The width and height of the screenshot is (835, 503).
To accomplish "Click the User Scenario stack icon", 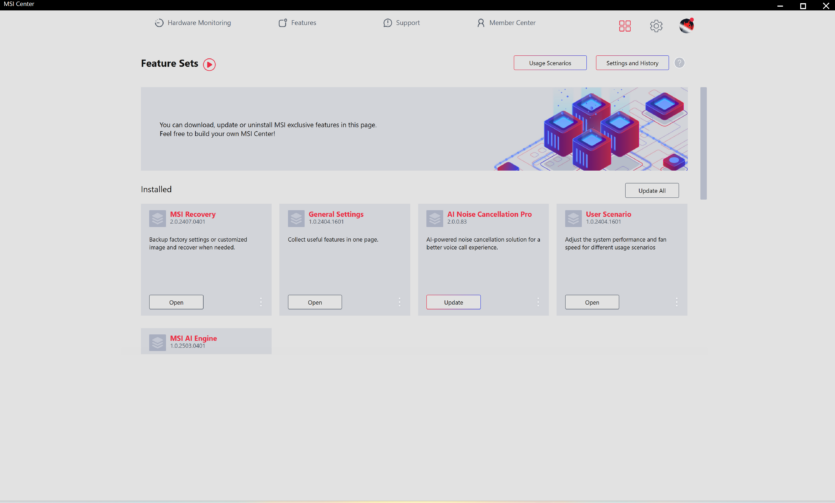I will (x=573, y=218).
